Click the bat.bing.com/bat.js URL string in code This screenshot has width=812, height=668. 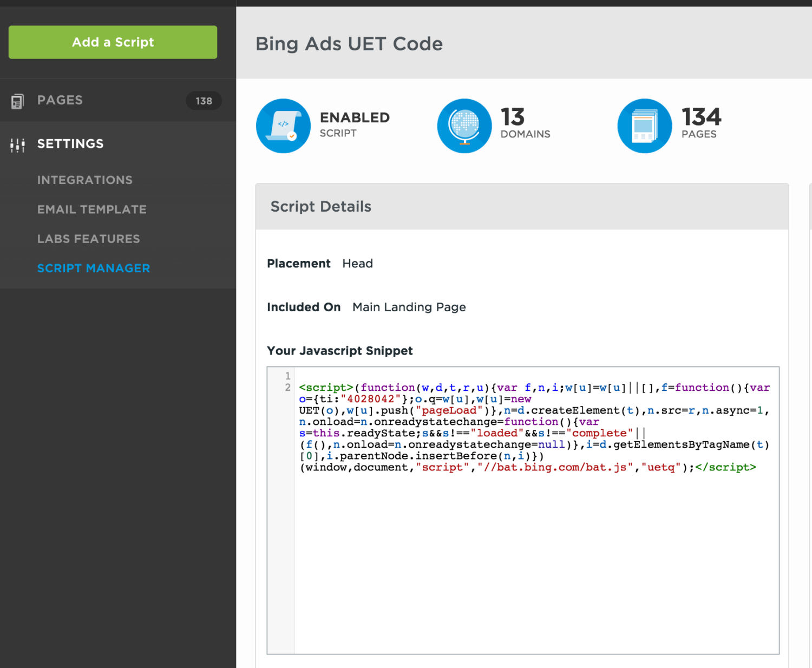click(x=555, y=467)
